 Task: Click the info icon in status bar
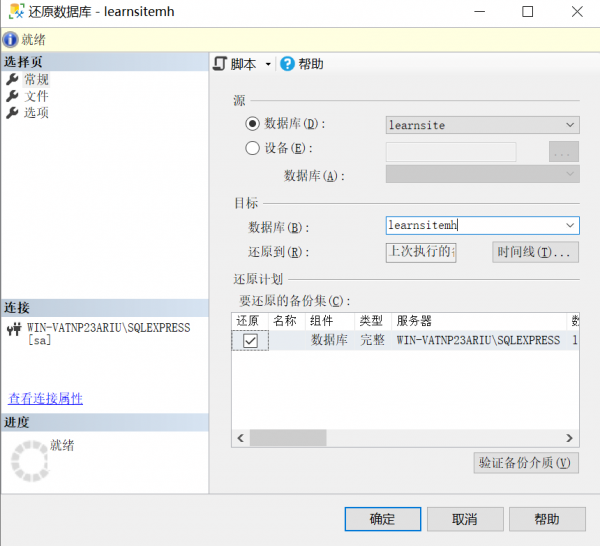tap(10, 40)
